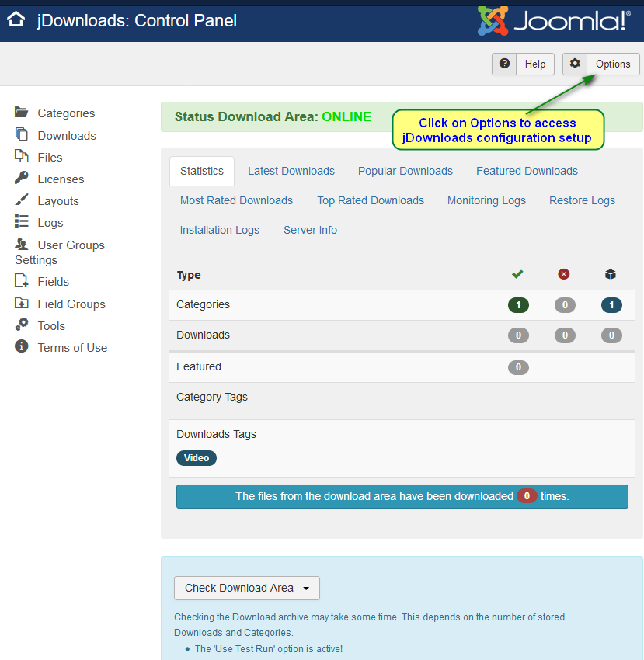The image size is (644, 660).
Task: Click the Terms of Use info icon
Action: (21, 346)
